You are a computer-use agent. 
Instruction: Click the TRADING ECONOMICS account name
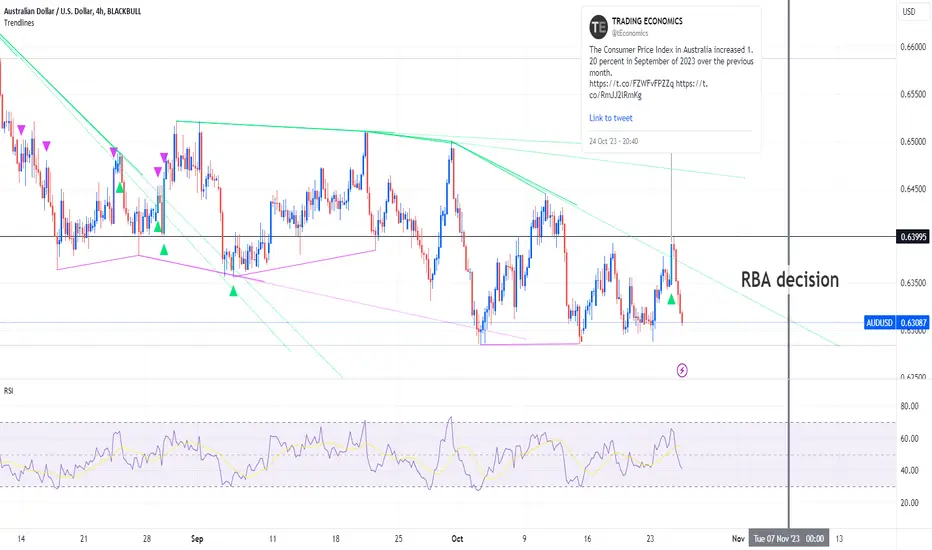pyautogui.click(x=647, y=21)
